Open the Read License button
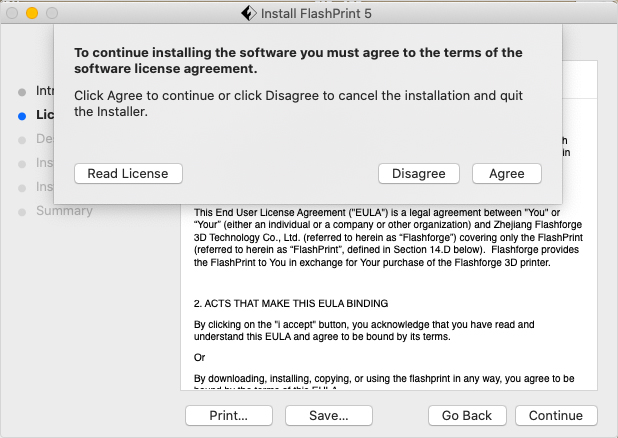 pos(128,173)
